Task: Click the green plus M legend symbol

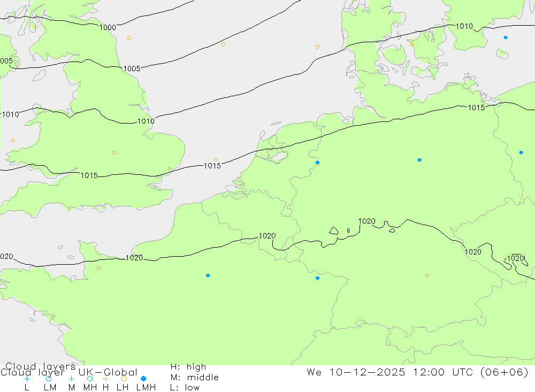Action: click(71, 379)
